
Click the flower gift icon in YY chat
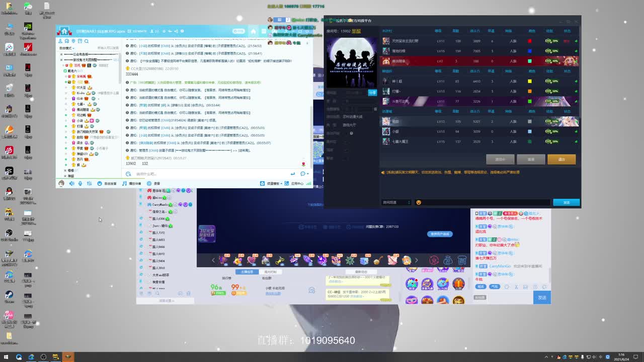[x=303, y=164]
